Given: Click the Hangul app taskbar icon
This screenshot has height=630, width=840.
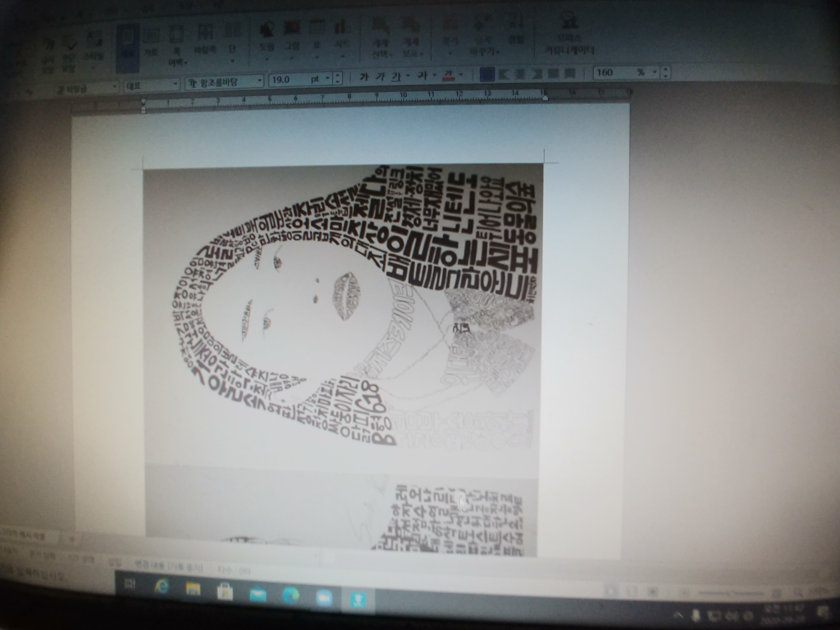Looking at the screenshot, I should point(358,601).
